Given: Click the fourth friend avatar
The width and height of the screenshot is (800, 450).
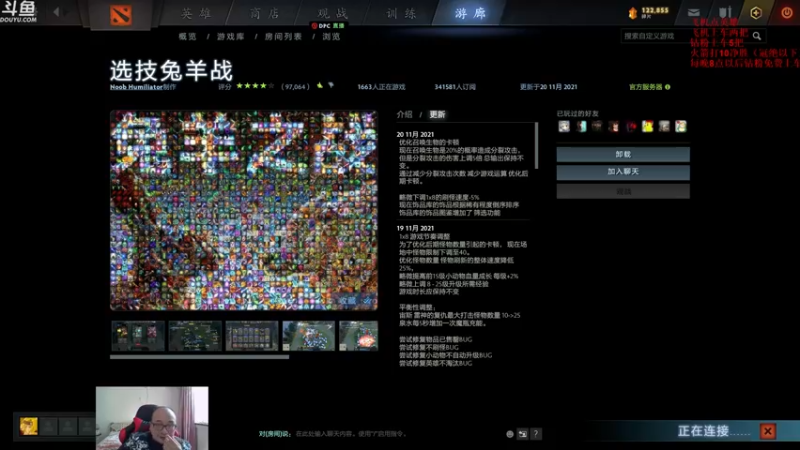Looking at the screenshot, I should coord(614,126).
